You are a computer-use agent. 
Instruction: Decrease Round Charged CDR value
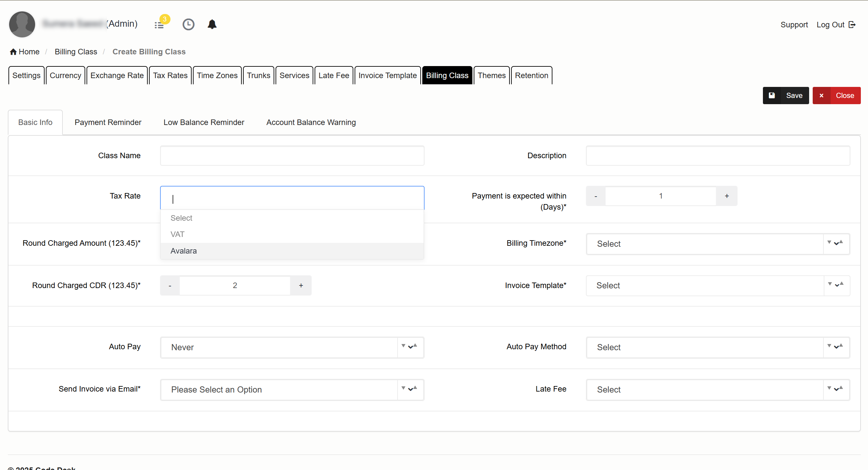pyautogui.click(x=170, y=285)
